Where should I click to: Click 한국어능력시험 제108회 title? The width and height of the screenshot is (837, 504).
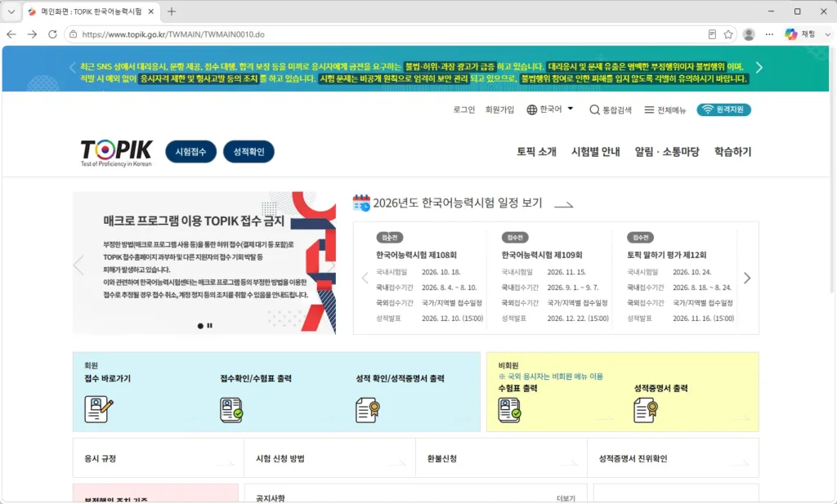click(416, 255)
